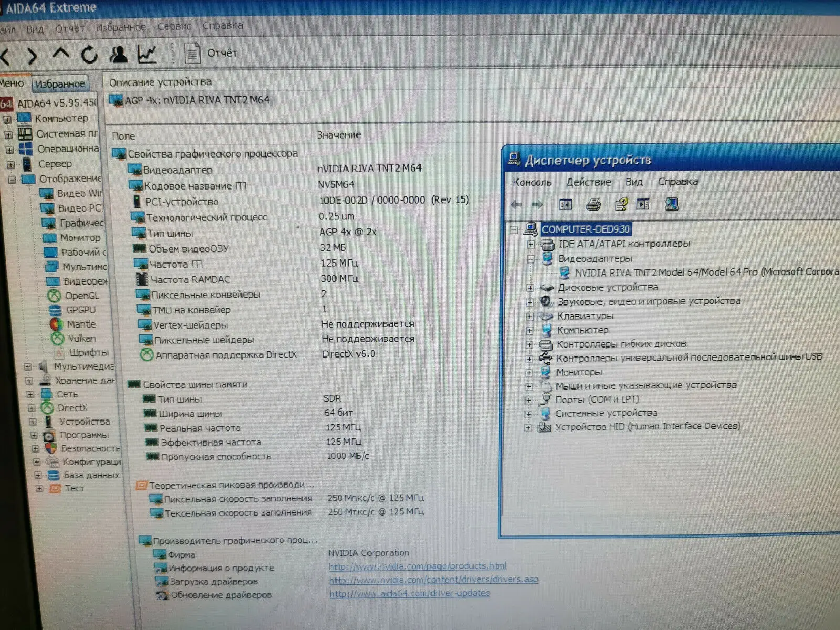Open the aida64.com driver-updates link
Viewport: 840px width, 630px height.
point(409,593)
